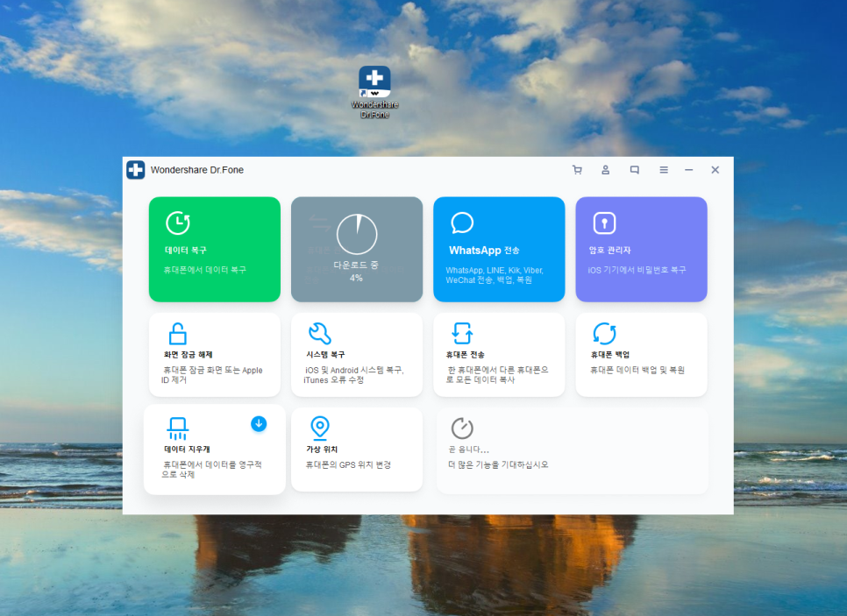Open the 휴대폰 전송 card
The height and width of the screenshot is (616, 847).
pyautogui.click(x=499, y=355)
